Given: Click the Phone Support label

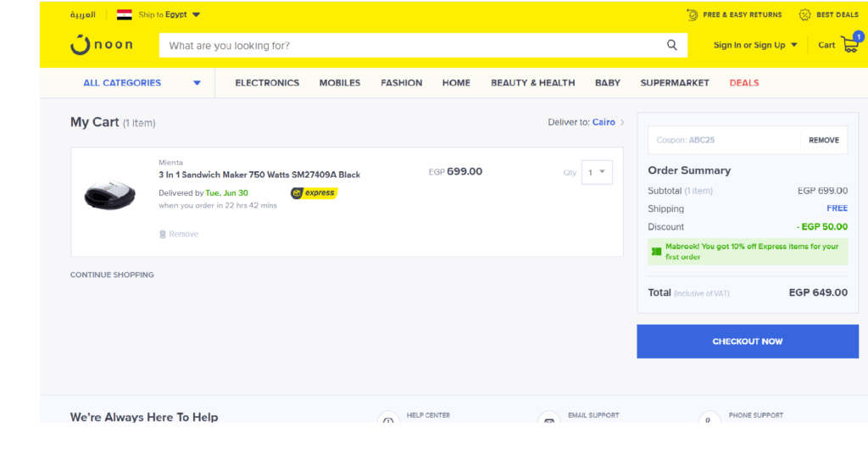Looking at the screenshot, I should tap(755, 415).
